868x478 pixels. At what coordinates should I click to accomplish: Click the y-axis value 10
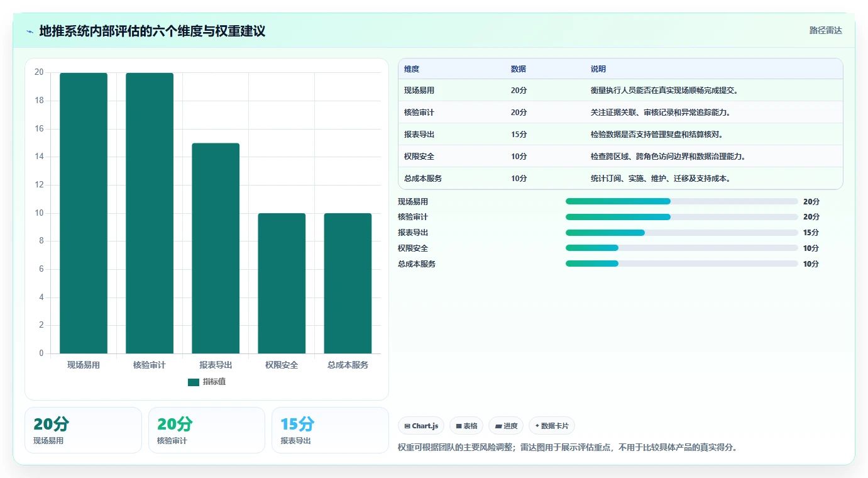click(x=39, y=213)
